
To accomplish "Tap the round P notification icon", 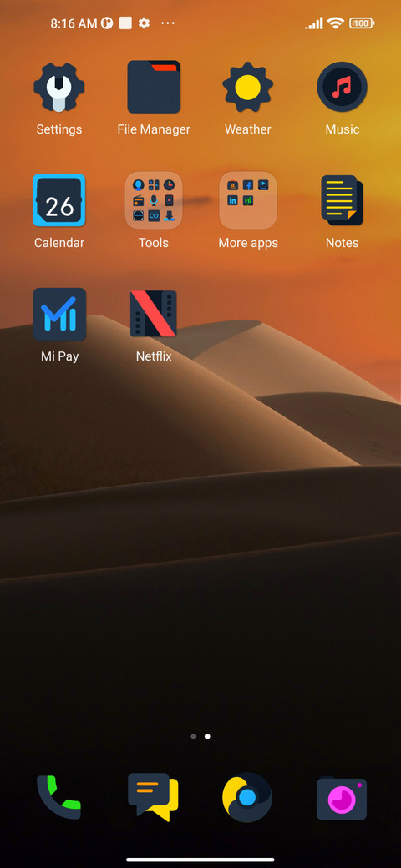I will (x=107, y=23).
